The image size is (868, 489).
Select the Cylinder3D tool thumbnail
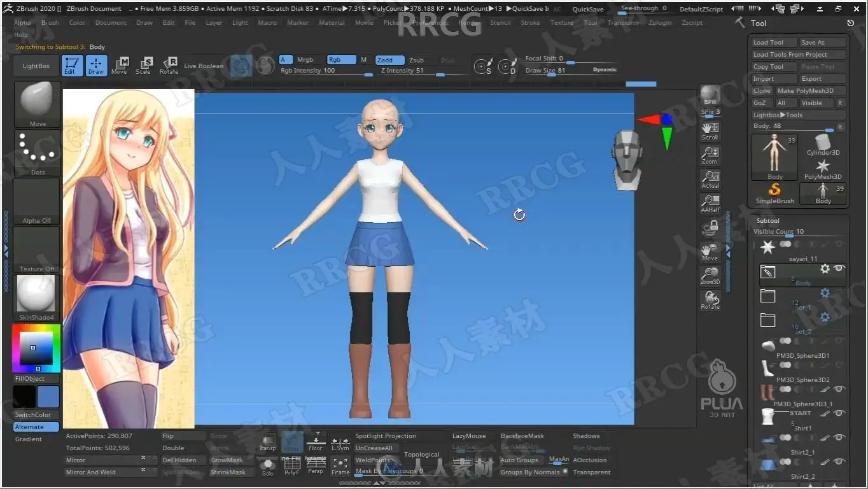823,144
